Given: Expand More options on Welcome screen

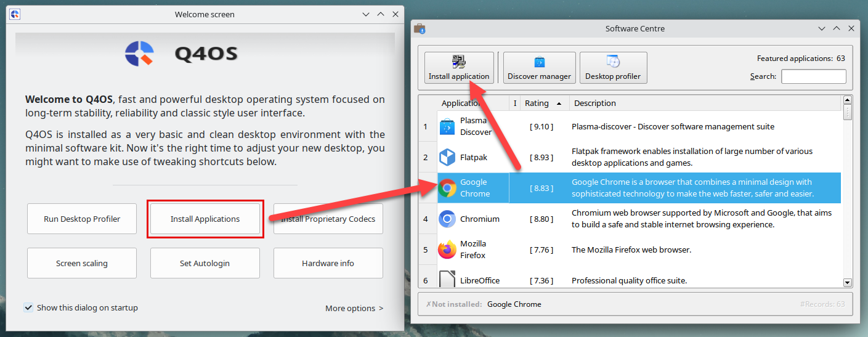Looking at the screenshot, I should (354, 308).
